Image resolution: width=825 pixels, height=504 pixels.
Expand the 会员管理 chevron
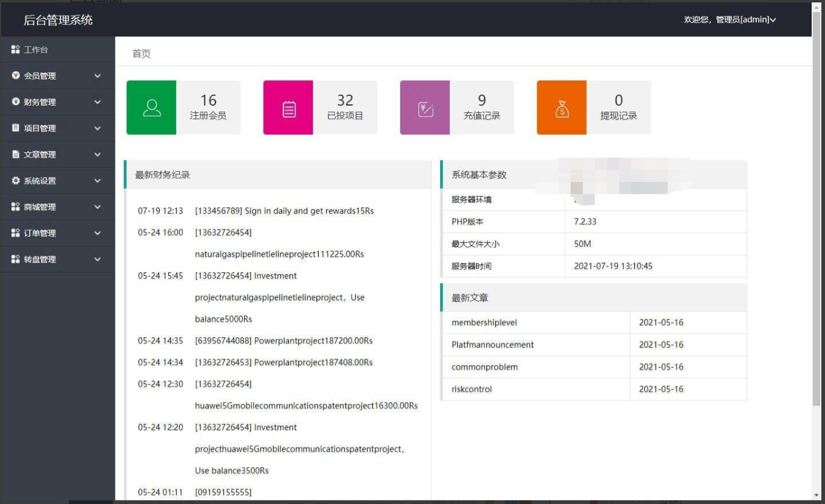97,76
